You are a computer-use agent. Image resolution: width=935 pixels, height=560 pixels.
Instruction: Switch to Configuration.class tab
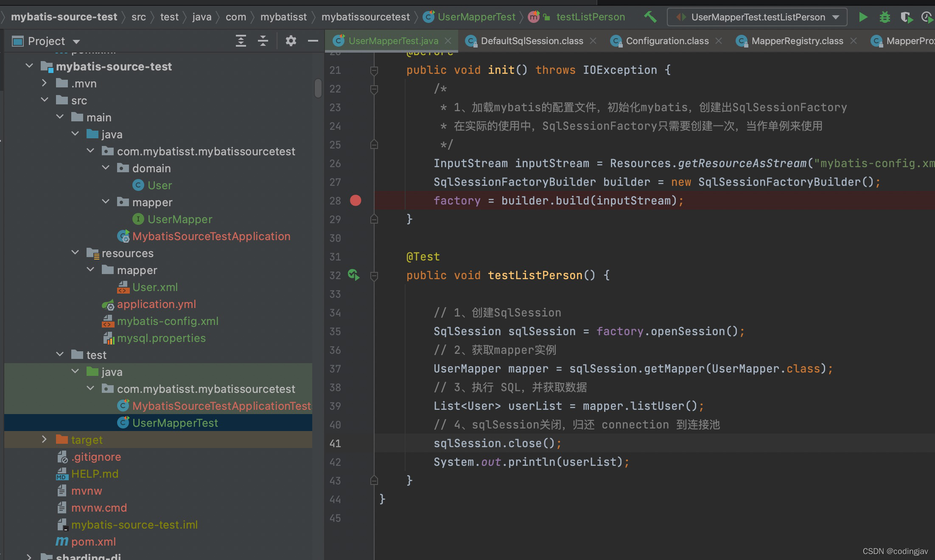(667, 41)
